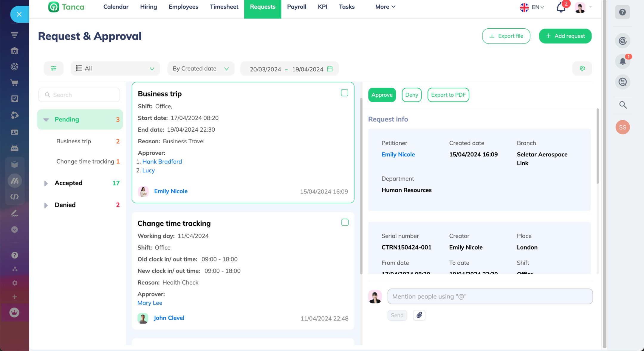Expand the Denied requests group
The height and width of the screenshot is (351, 644).
pyautogui.click(x=46, y=205)
